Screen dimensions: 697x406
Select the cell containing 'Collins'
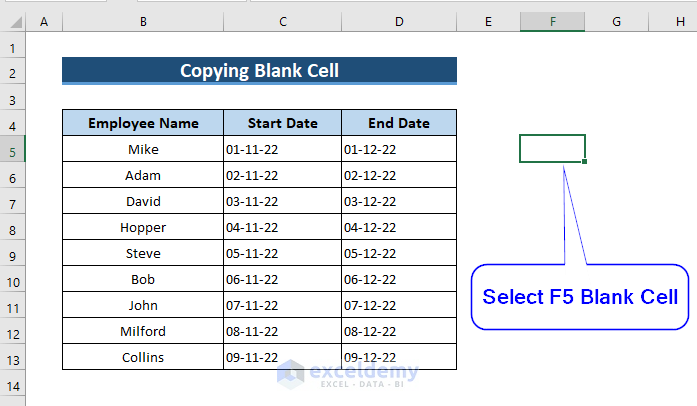143,357
